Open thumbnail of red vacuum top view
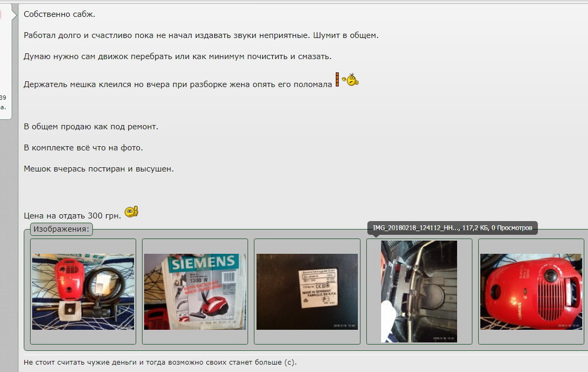This screenshot has height=372, width=588. tap(531, 291)
